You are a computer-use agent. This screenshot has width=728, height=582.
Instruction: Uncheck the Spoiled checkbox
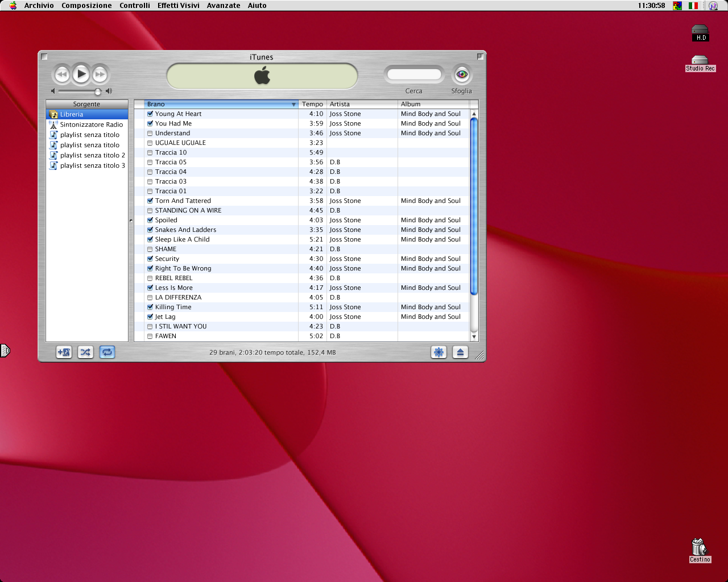(x=150, y=220)
